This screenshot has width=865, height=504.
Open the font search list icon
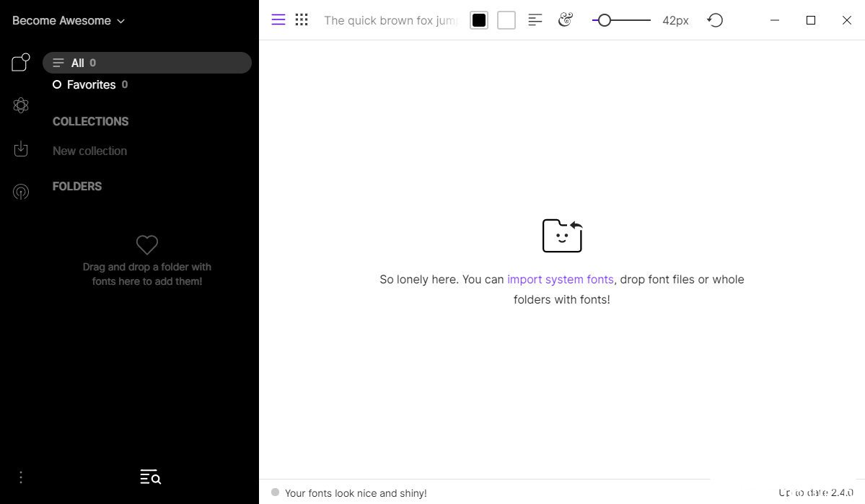pos(150,477)
